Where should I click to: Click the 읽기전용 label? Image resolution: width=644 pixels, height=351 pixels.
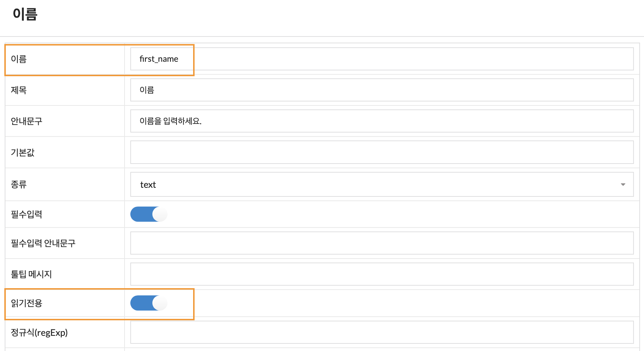coord(27,303)
